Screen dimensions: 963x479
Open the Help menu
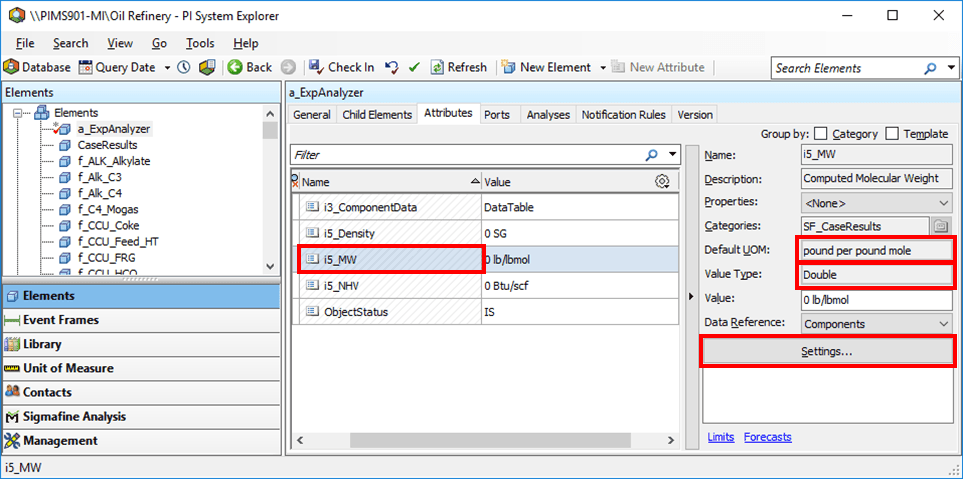(x=246, y=44)
